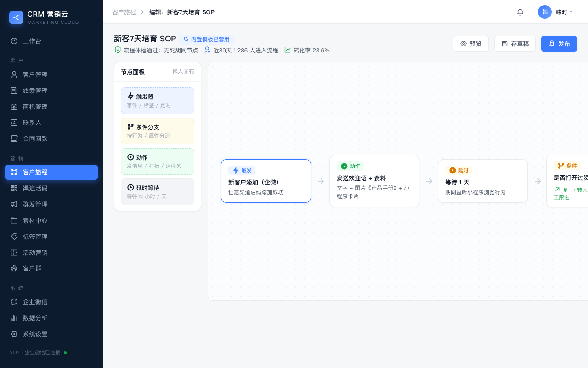Viewport: 588px width, 368px height.
Task: Open the notification bell in the header
Action: click(520, 12)
